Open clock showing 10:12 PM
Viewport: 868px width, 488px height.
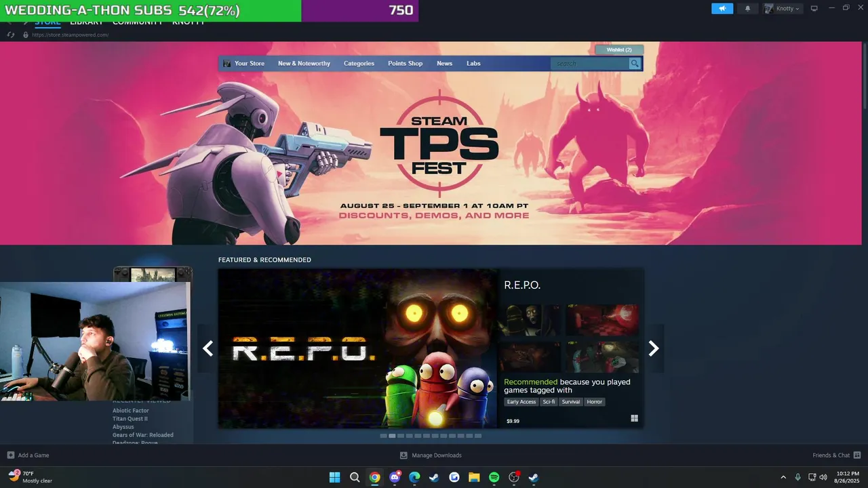point(848,477)
